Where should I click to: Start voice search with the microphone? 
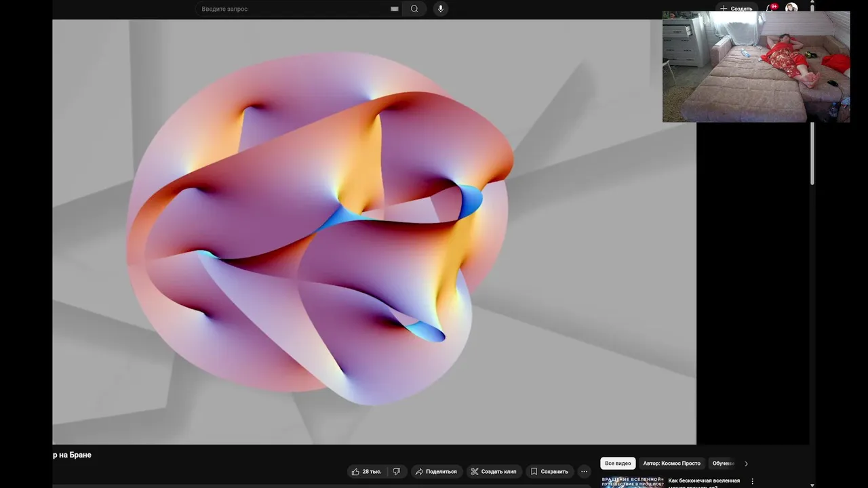441,9
